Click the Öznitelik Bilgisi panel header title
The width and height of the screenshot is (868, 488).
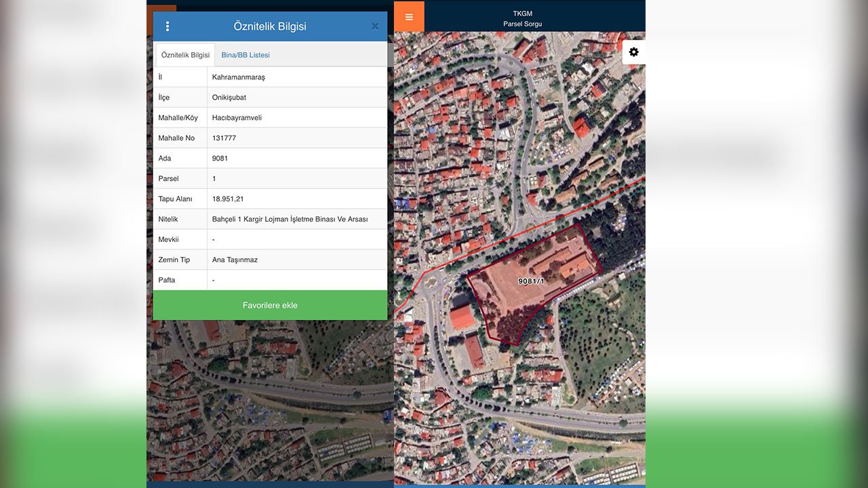(x=270, y=26)
